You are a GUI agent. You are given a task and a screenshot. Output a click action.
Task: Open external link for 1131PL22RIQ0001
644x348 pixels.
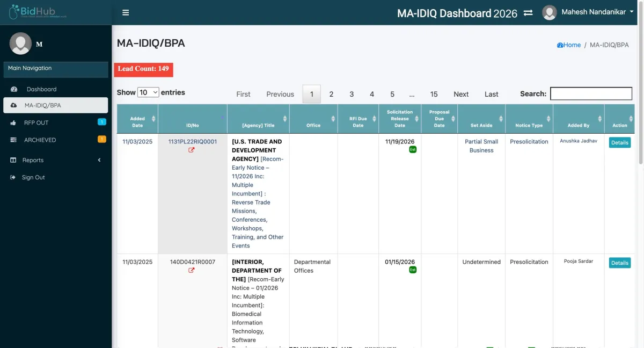tap(192, 150)
